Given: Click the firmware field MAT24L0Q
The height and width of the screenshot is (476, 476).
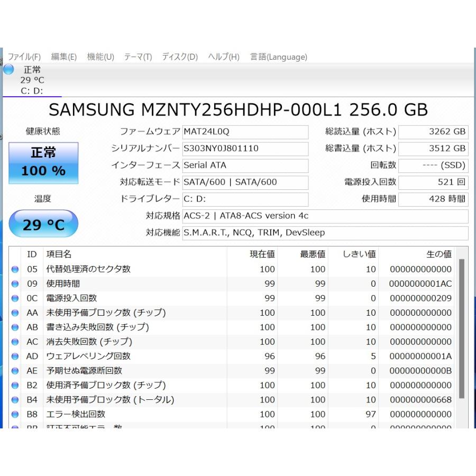Looking at the screenshot, I should 245,132.
